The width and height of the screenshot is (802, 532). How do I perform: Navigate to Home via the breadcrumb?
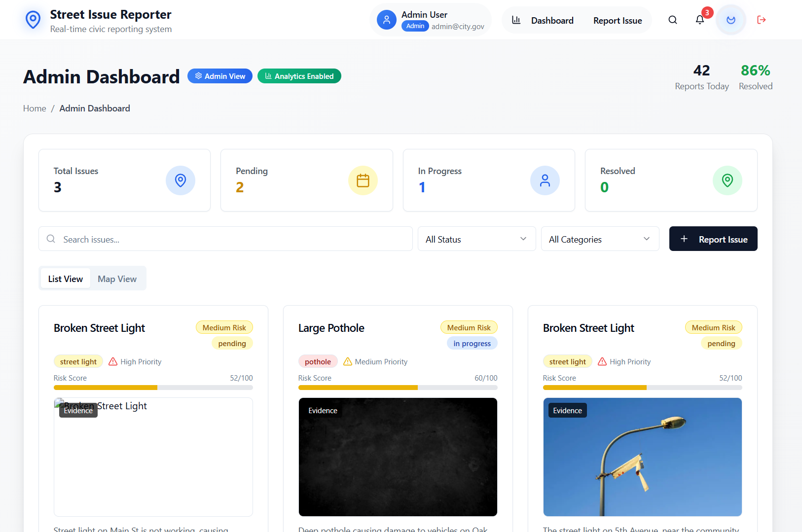[34, 108]
